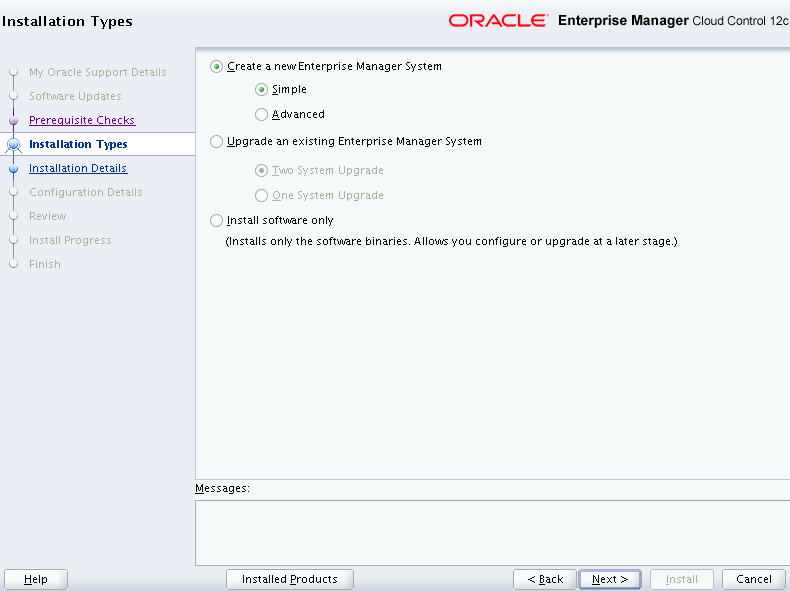
Task: Open the Help button
Action: (x=36, y=579)
